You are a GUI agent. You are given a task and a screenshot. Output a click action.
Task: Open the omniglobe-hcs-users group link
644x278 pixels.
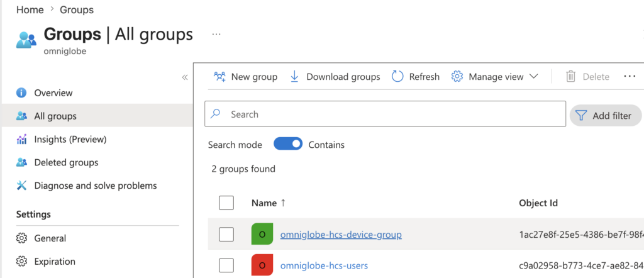click(324, 265)
